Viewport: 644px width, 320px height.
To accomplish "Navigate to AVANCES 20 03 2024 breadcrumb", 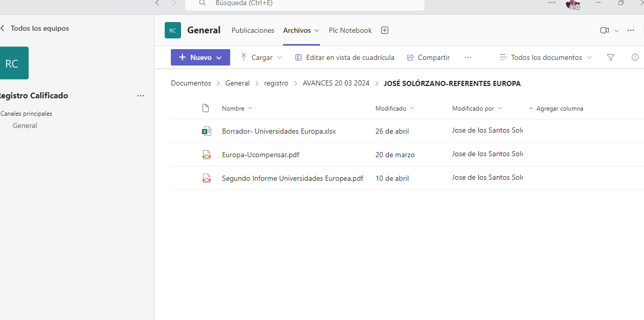I will [336, 83].
